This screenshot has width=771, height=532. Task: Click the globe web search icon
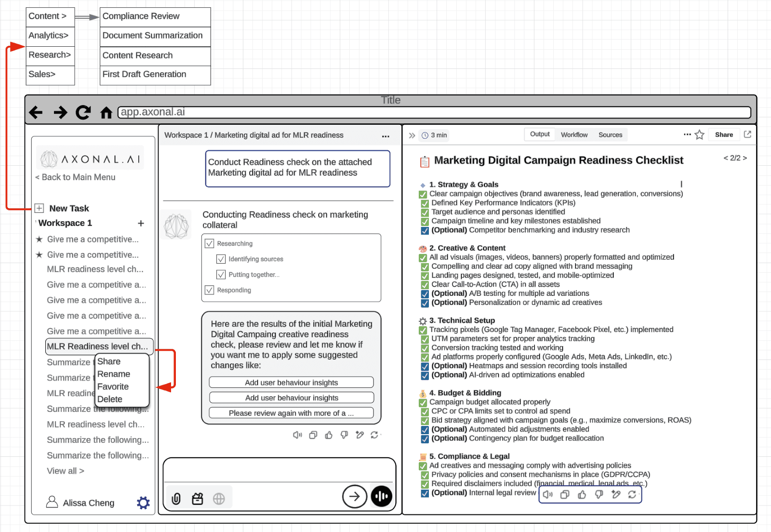point(219,499)
